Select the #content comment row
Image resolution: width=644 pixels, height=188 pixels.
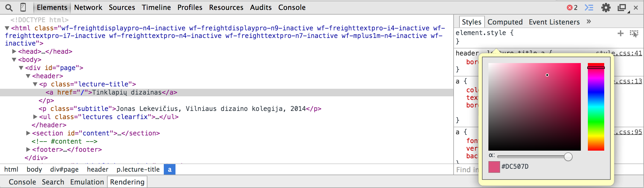tap(65, 142)
